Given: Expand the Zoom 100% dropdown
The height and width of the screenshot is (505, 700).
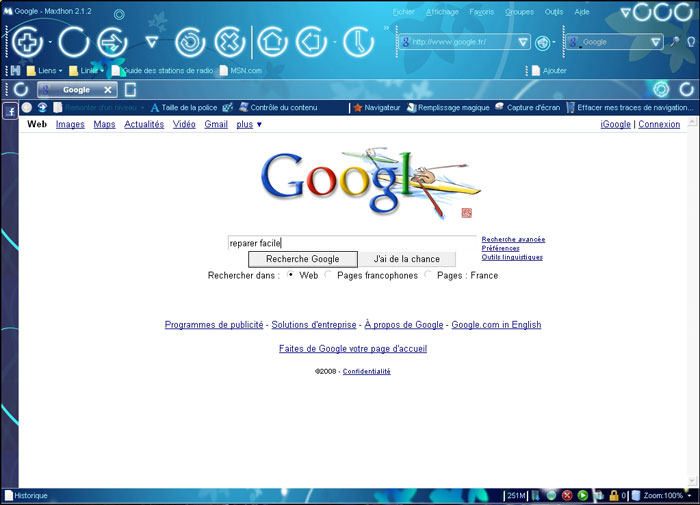Looking at the screenshot, I should coord(689,496).
